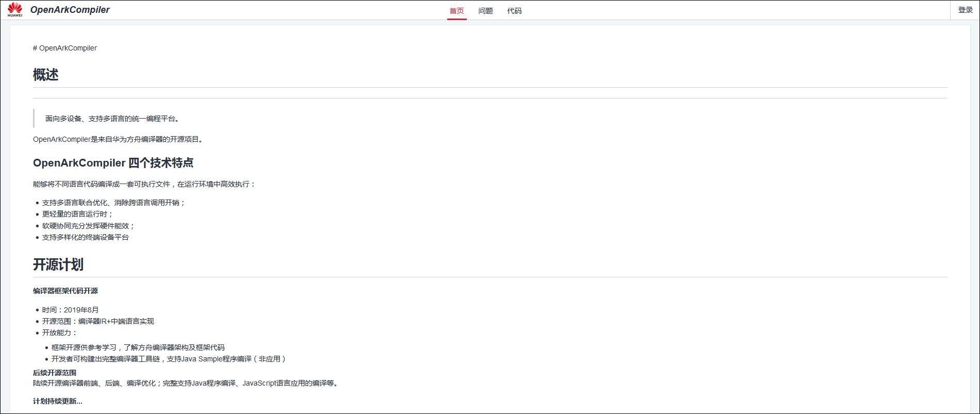Select the '# OpenArkCompiler' text line
This screenshot has height=414, width=980.
pos(65,48)
